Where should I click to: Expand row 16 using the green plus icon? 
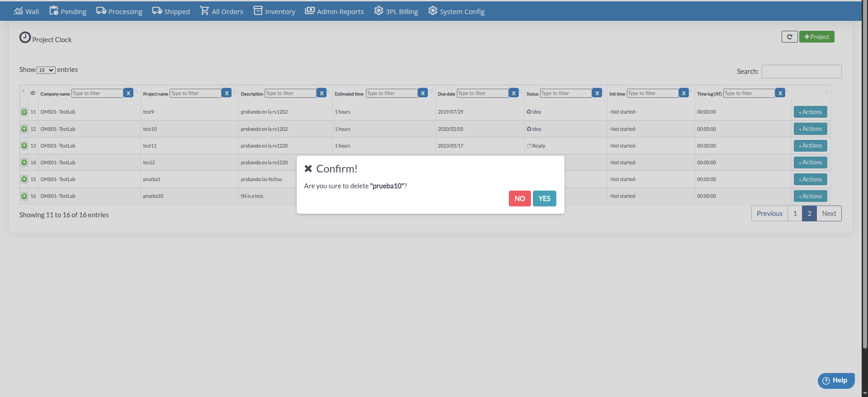tap(24, 196)
